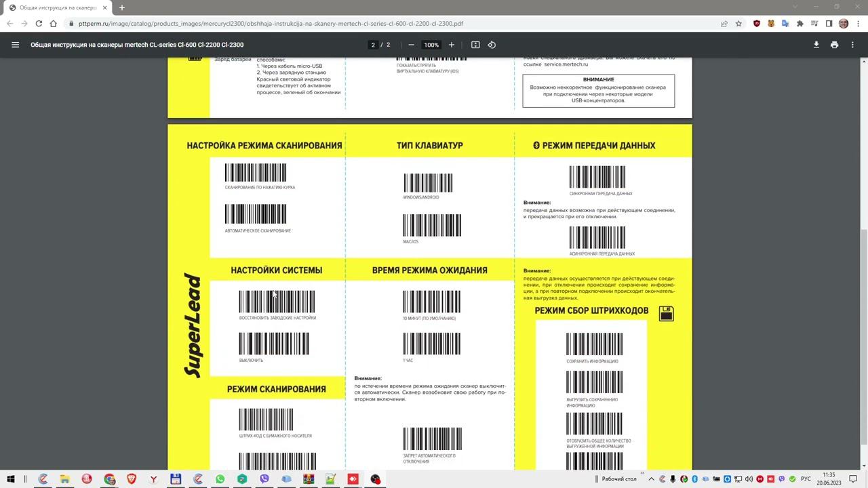868x488 pixels.
Task: Click the save disk icon beside РЕЖИМ СБОР ШТРИХКОДОВ
Action: tap(666, 313)
